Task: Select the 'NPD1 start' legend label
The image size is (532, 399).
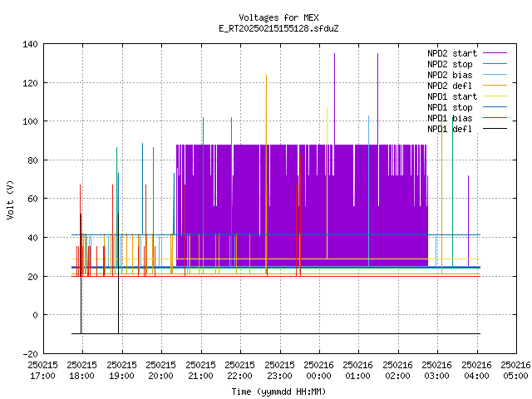Action: 452,96
